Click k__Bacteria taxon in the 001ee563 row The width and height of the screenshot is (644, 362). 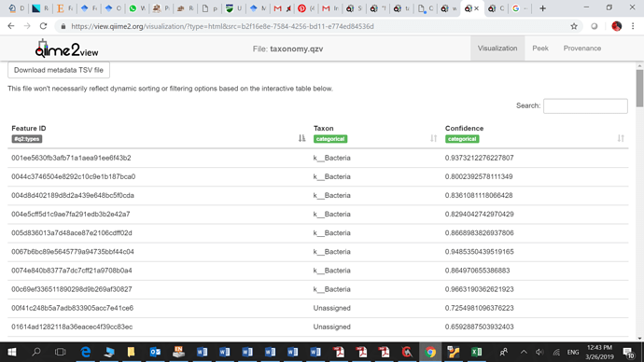332,158
